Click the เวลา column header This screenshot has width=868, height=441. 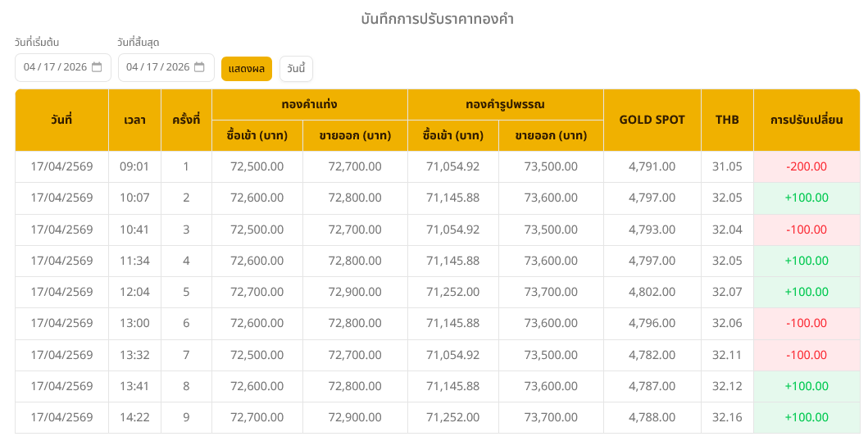tap(134, 120)
